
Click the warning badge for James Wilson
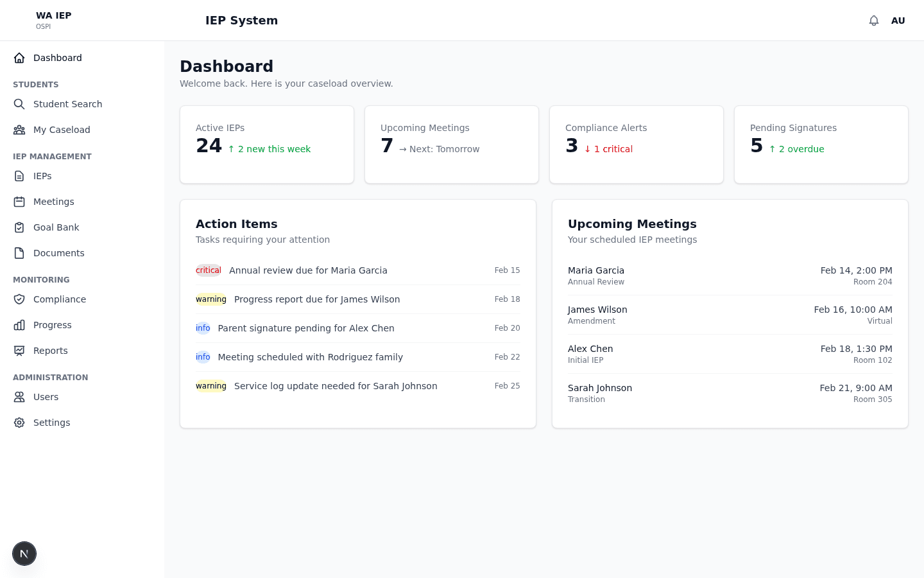pos(210,299)
